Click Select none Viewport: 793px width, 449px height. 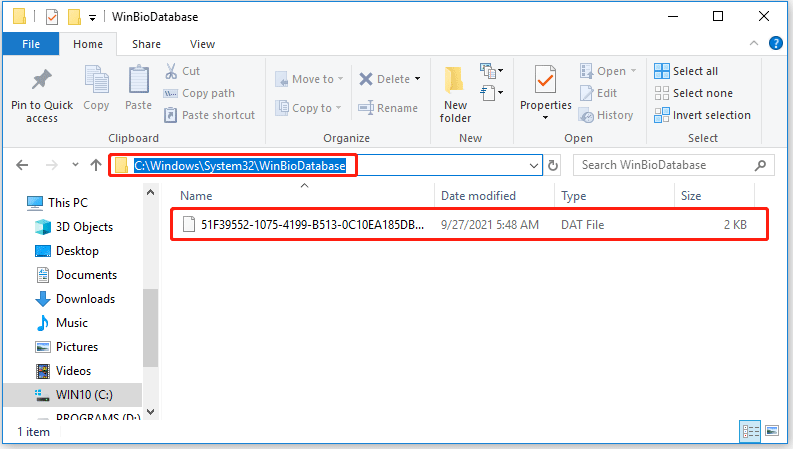pyautogui.click(x=693, y=94)
